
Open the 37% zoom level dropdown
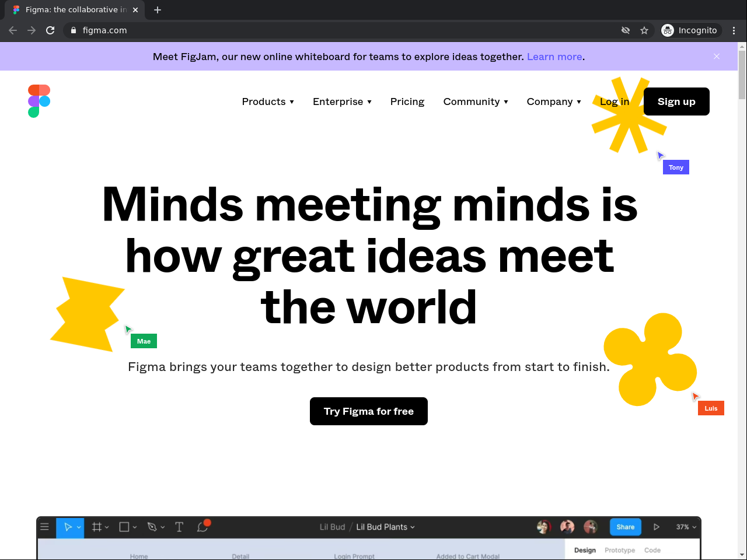pos(686,527)
